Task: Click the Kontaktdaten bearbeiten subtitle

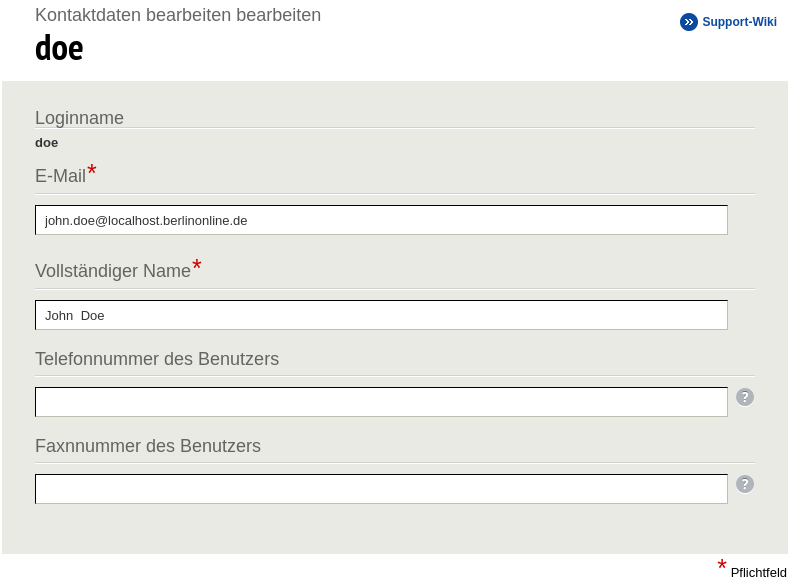Action: click(178, 15)
